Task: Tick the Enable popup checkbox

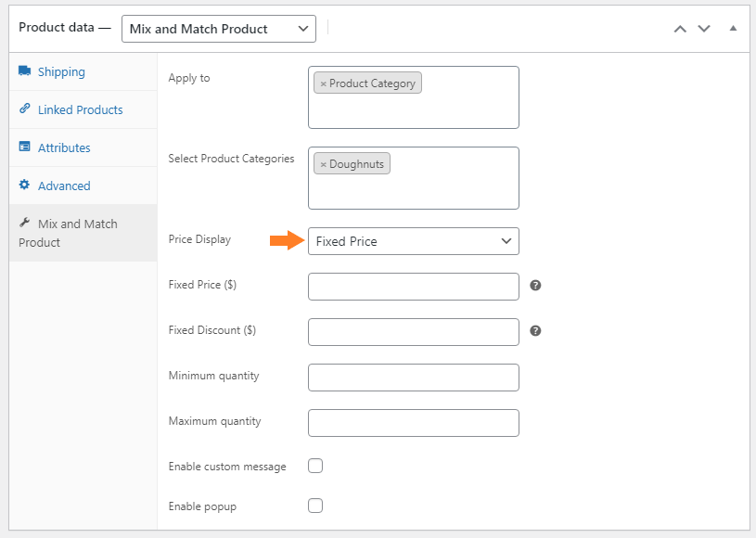Action: 315,506
